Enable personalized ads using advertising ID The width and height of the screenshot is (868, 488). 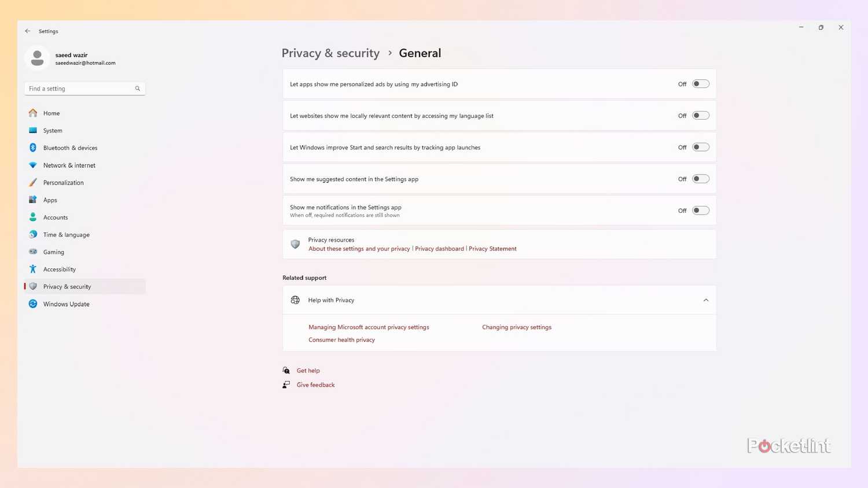click(700, 83)
